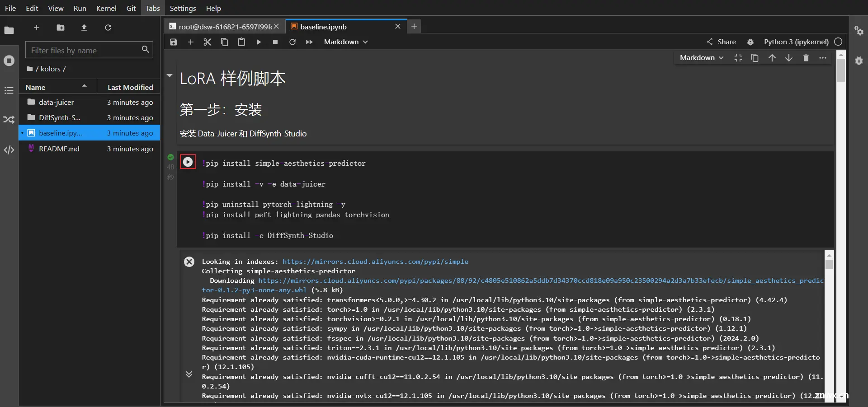Restart the kernel
This screenshot has height=407, width=868.
(x=292, y=42)
